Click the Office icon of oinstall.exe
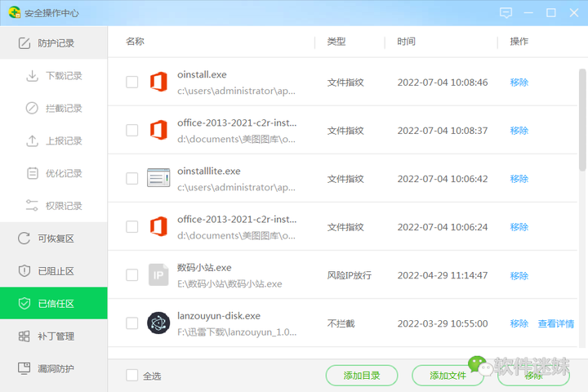Screen dimensions: 588x392 [158, 82]
